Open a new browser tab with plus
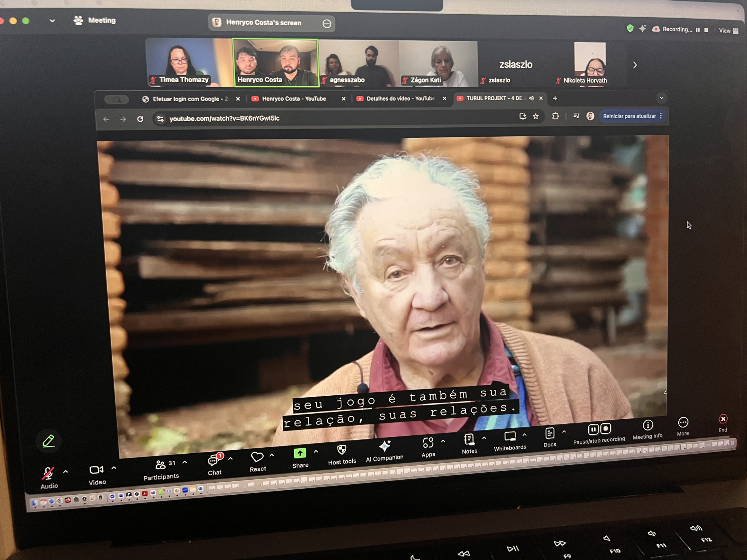This screenshot has width=747, height=560. tap(555, 98)
